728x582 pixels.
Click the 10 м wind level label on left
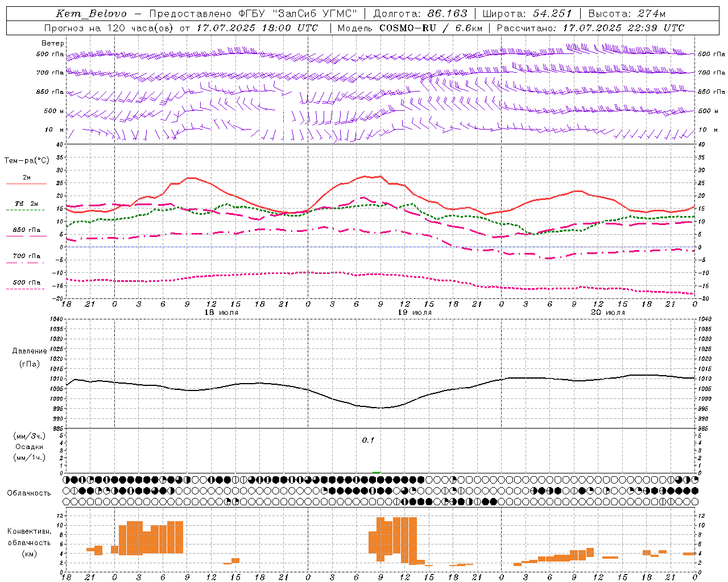[55, 130]
